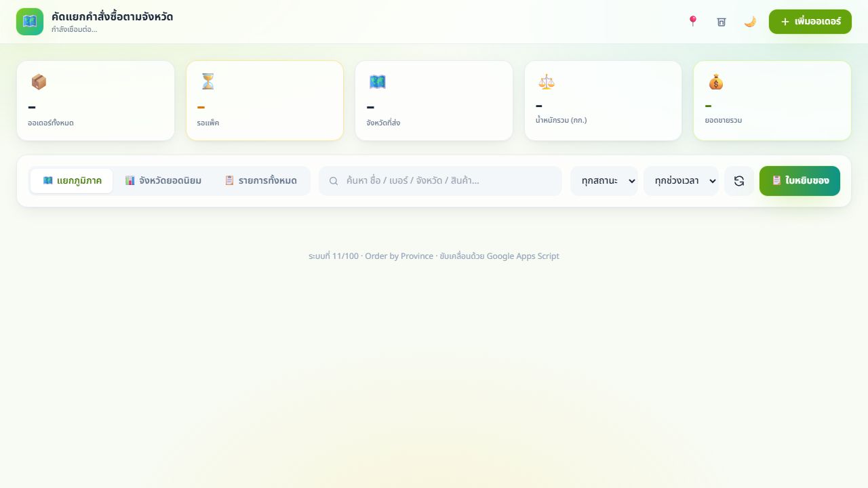Click the magnifier search icon
This screenshot has width=868, height=488.
pyautogui.click(x=334, y=181)
